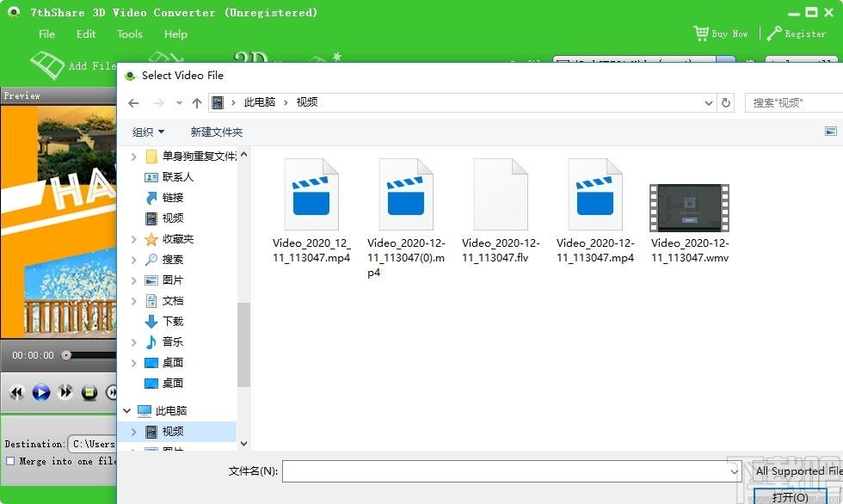Click the Destination path field
The height and width of the screenshot is (504, 843).
click(x=93, y=444)
